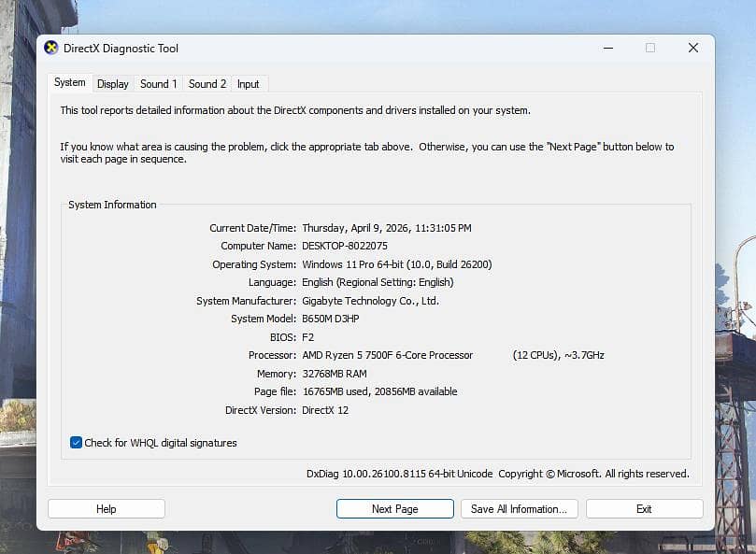Click the DirectX Version label

tap(261, 410)
